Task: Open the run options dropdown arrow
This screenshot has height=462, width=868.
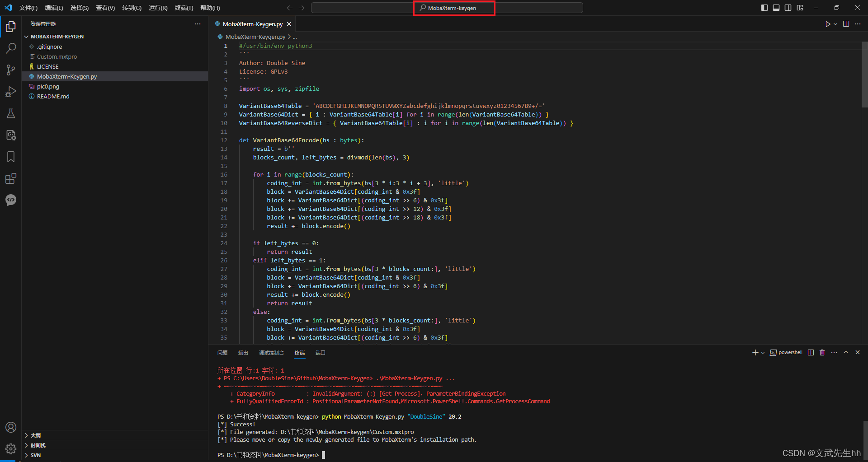Action: click(x=835, y=24)
